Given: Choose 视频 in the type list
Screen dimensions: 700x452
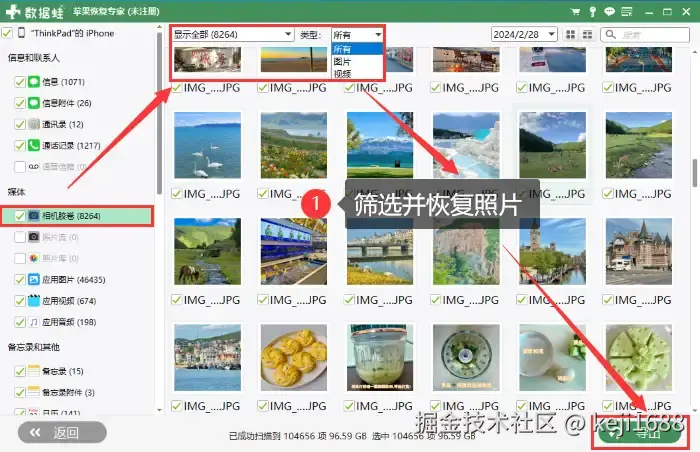Looking at the screenshot, I should click(357, 74).
